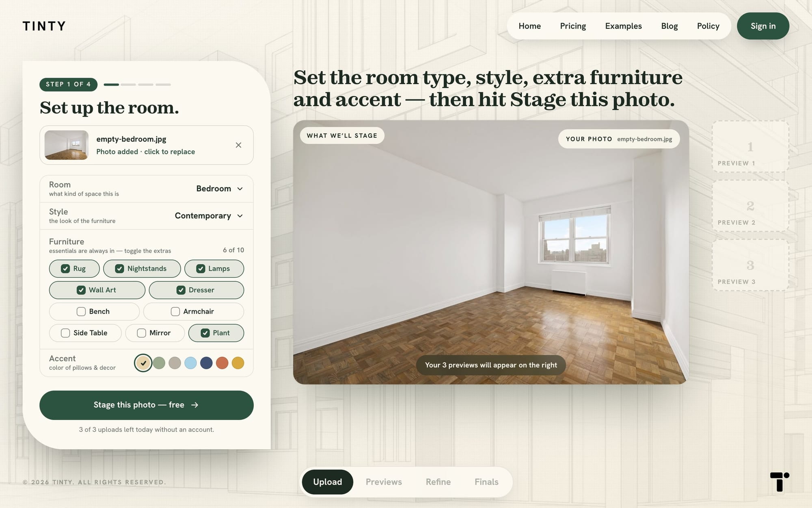Expand the Style dropdown showing Contemporary
Screen dimensions: 812x508
click(147, 216)
